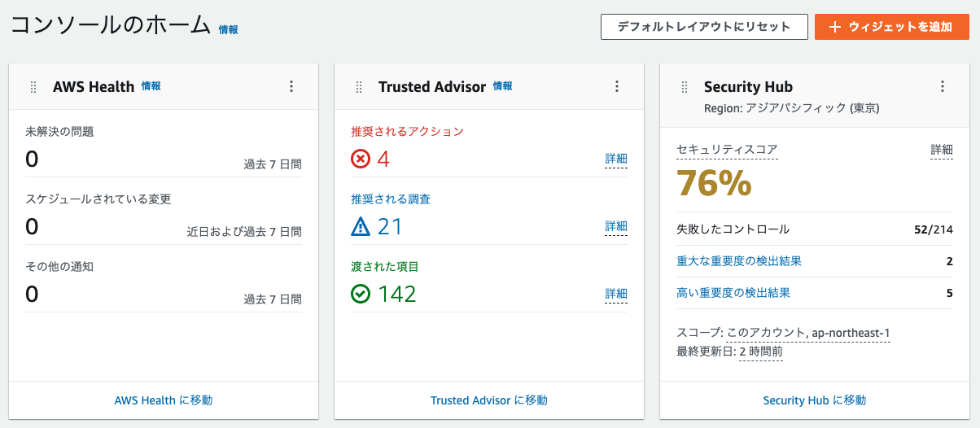The height and width of the screenshot is (428, 980).
Task: Click the AWS Health widget title
Action: tap(94, 87)
